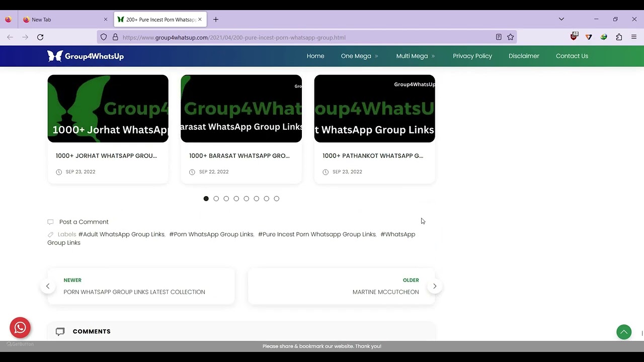This screenshot has width=644, height=362.
Task: Open the tracking protection shield panel
Action: click(104, 37)
